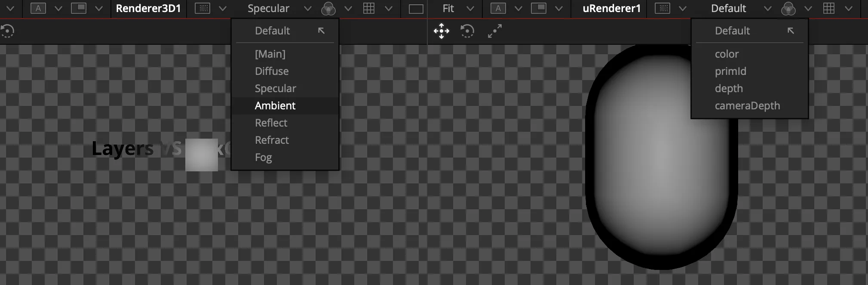Click the grid guides icon in left viewer
The width and height of the screenshot is (868, 285).
[x=369, y=9]
